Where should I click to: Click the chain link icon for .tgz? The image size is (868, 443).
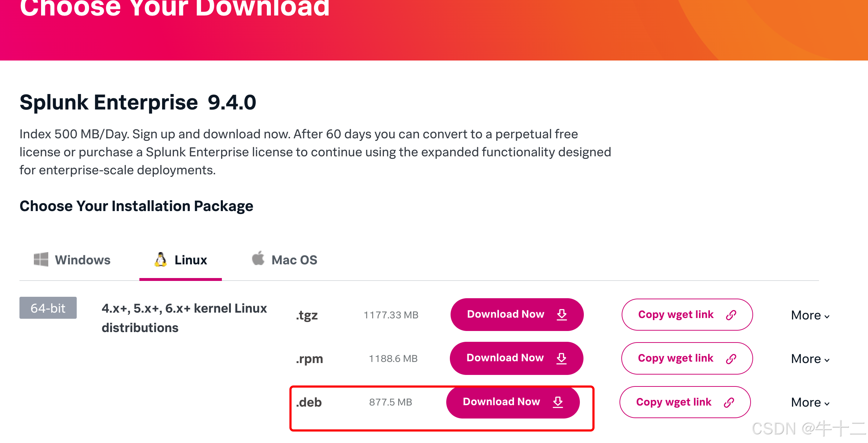(x=731, y=315)
